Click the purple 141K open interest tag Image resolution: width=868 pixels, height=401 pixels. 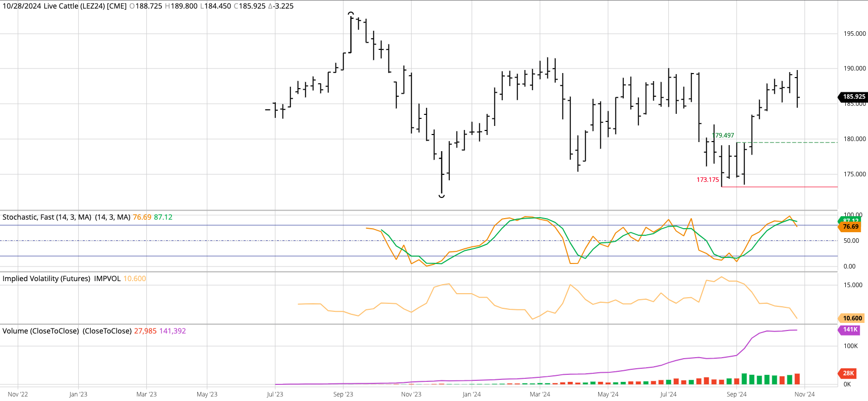[850, 330]
